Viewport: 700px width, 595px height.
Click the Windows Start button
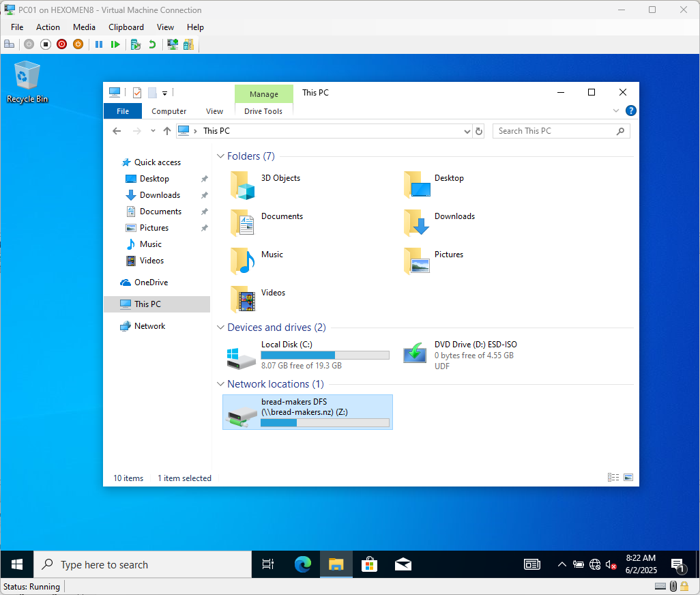(x=17, y=565)
